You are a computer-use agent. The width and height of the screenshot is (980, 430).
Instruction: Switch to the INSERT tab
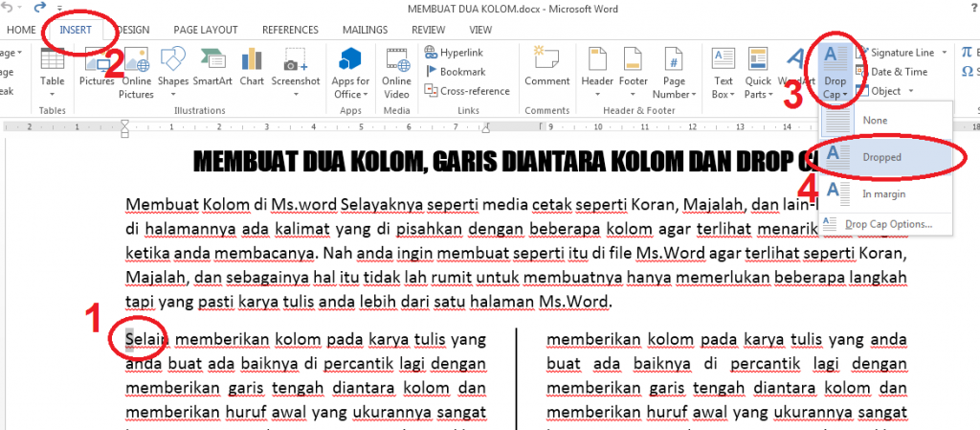click(76, 30)
